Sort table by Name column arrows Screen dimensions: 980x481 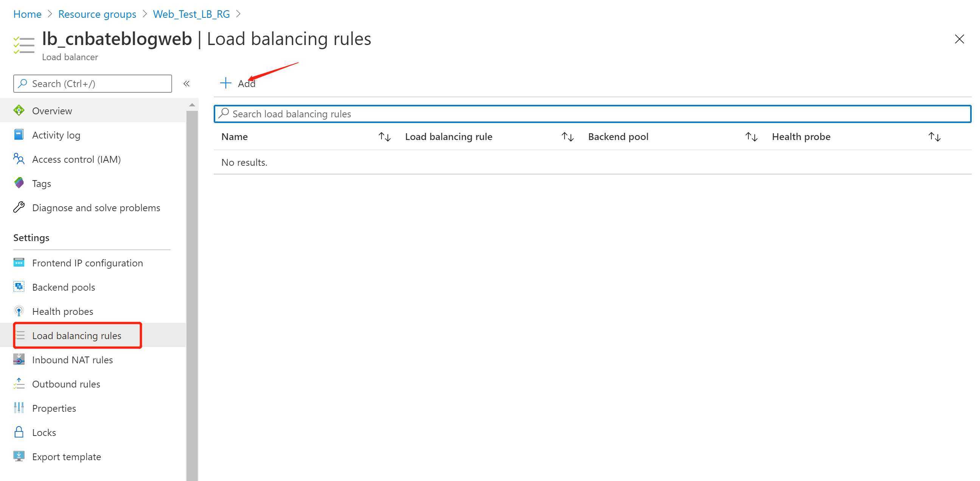[385, 137]
